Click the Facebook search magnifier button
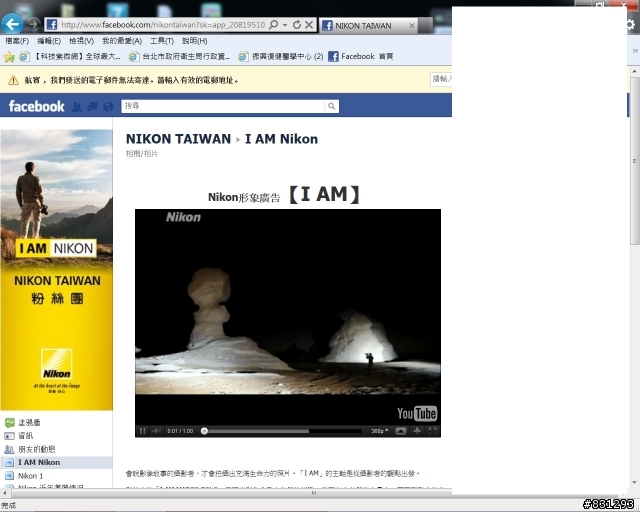The image size is (640, 512). [x=332, y=106]
